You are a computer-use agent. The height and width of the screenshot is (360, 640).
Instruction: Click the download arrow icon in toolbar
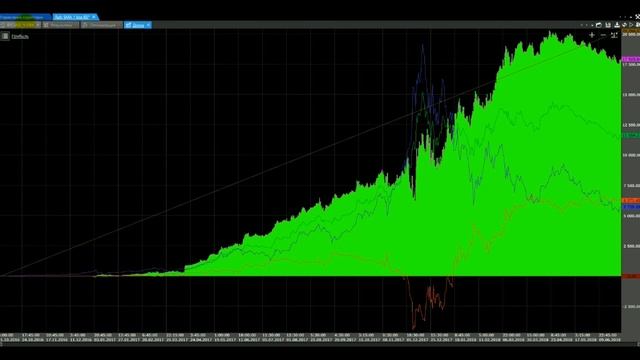tap(617, 25)
